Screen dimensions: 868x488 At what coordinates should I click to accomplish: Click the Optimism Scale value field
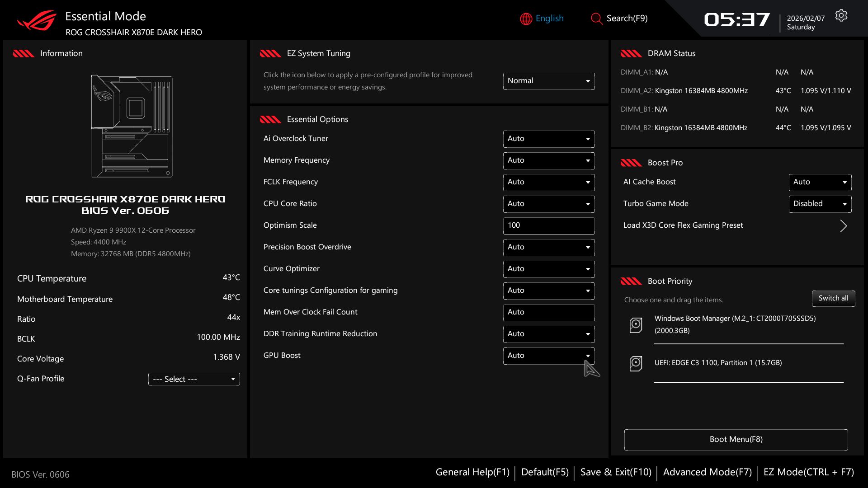pos(548,225)
